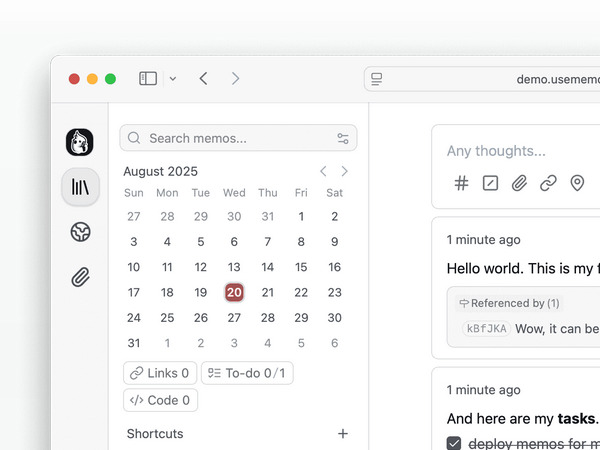Go to next month in calendar
Image resolution: width=600 pixels, height=450 pixels.
click(345, 171)
